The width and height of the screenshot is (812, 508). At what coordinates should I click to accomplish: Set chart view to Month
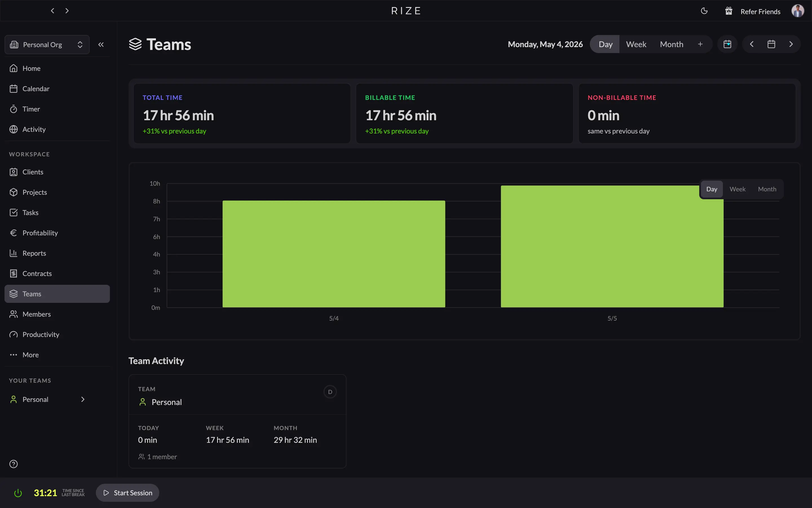[x=767, y=189]
